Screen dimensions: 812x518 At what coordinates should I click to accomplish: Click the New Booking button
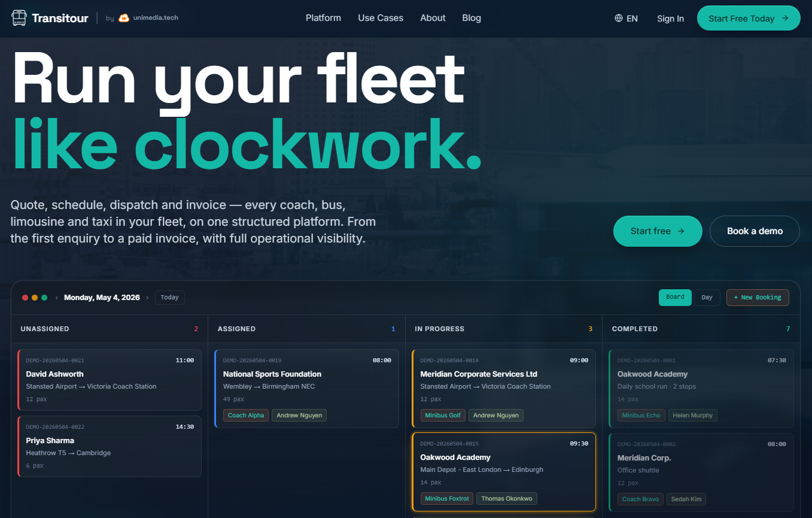[x=758, y=298]
